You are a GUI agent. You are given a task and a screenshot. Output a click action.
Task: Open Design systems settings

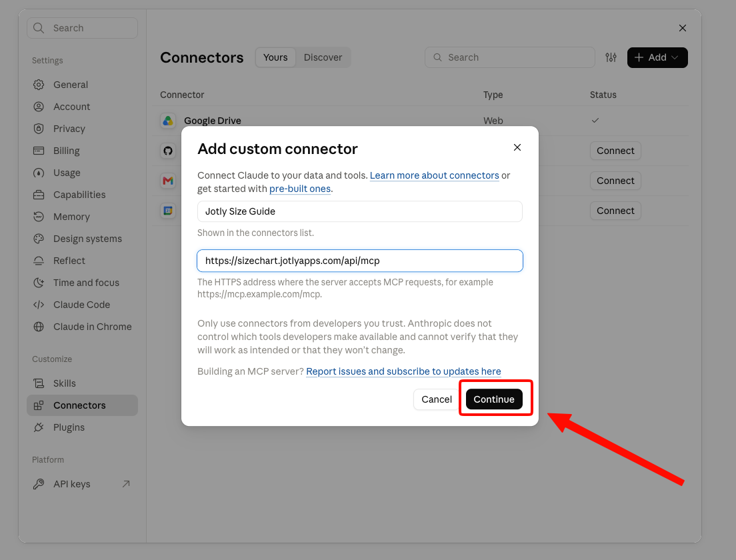(82, 239)
